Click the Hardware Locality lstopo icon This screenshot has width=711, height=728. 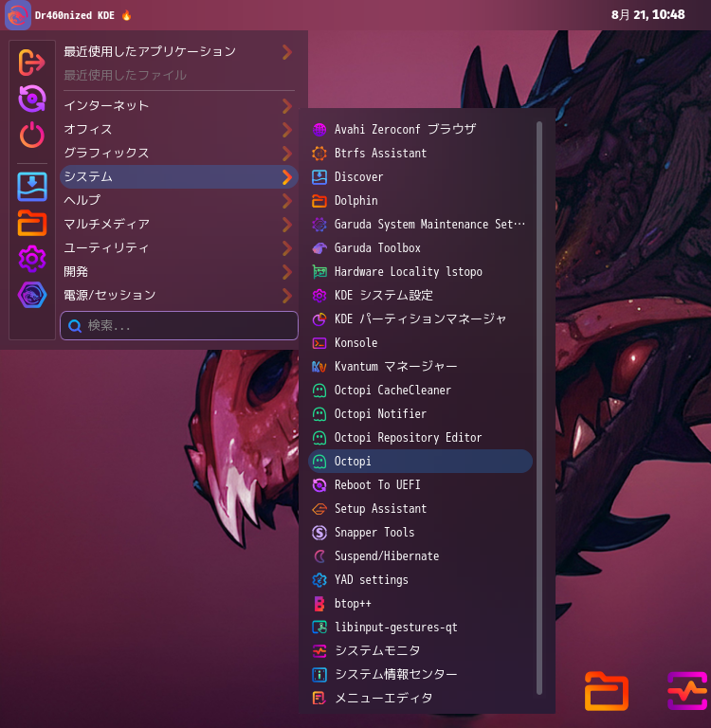[319, 272]
